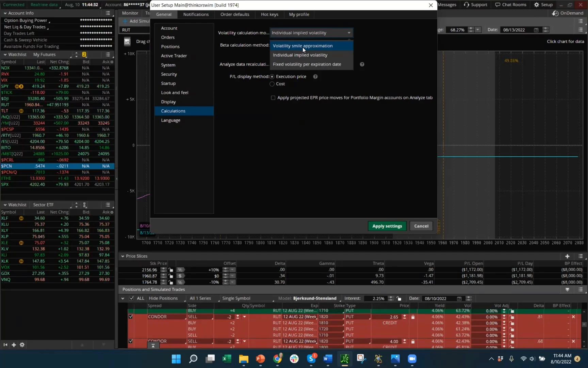Toggle lock on the 2156.96 stock price
This screenshot has width=588, height=368.
(171, 270)
